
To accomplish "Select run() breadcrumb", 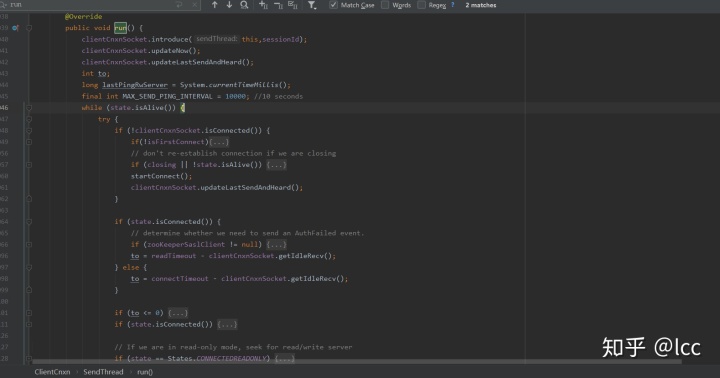I will [145, 372].
